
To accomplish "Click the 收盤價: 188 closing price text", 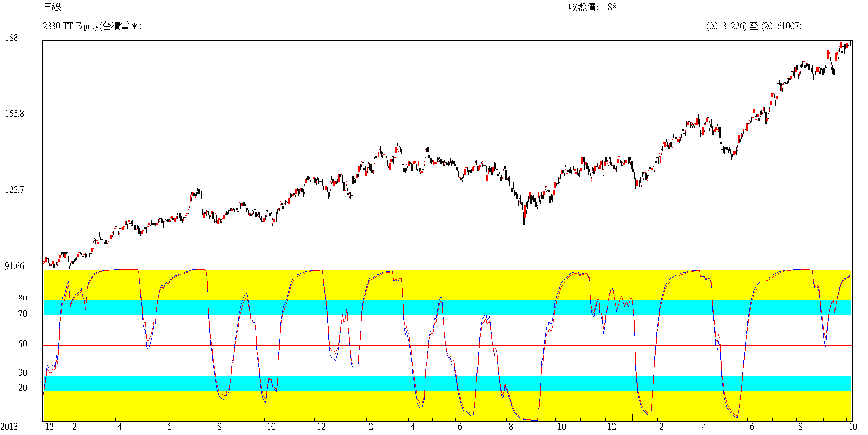I will coord(592,7).
